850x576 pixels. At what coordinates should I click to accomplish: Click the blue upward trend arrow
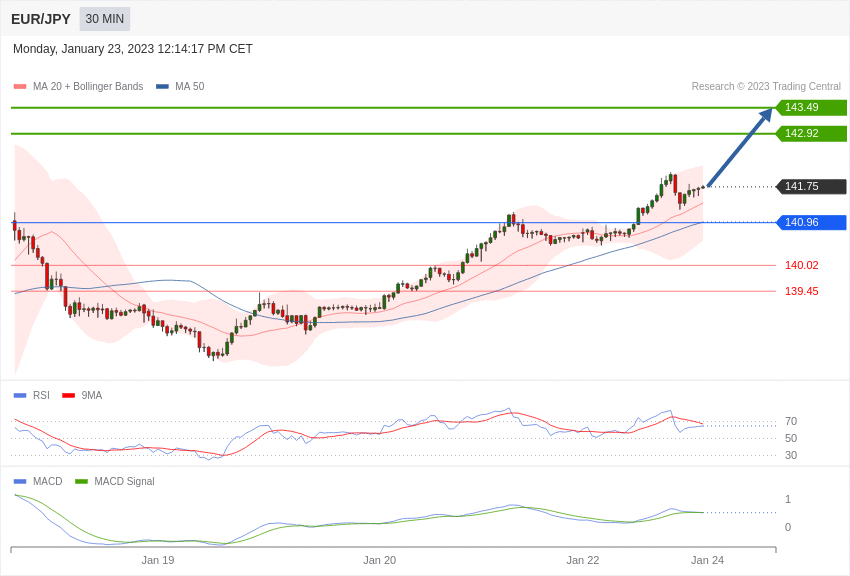[740, 147]
